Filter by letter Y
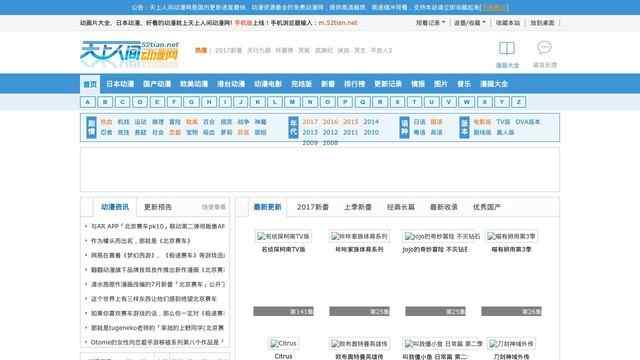This screenshot has height=360, width=640. point(502,102)
